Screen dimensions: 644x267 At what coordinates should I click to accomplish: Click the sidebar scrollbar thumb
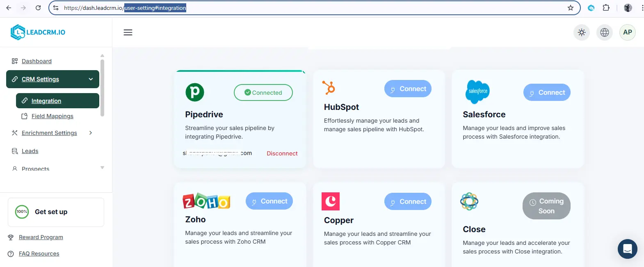click(x=102, y=88)
